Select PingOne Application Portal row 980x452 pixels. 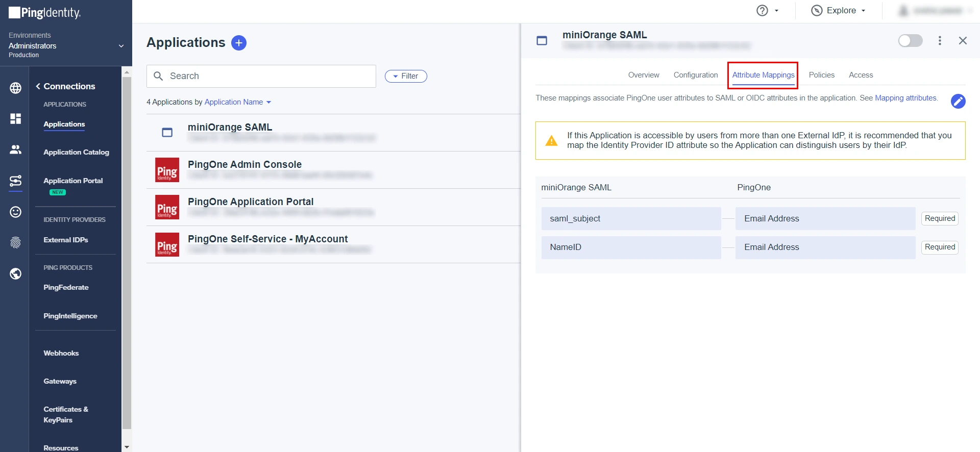click(x=333, y=207)
